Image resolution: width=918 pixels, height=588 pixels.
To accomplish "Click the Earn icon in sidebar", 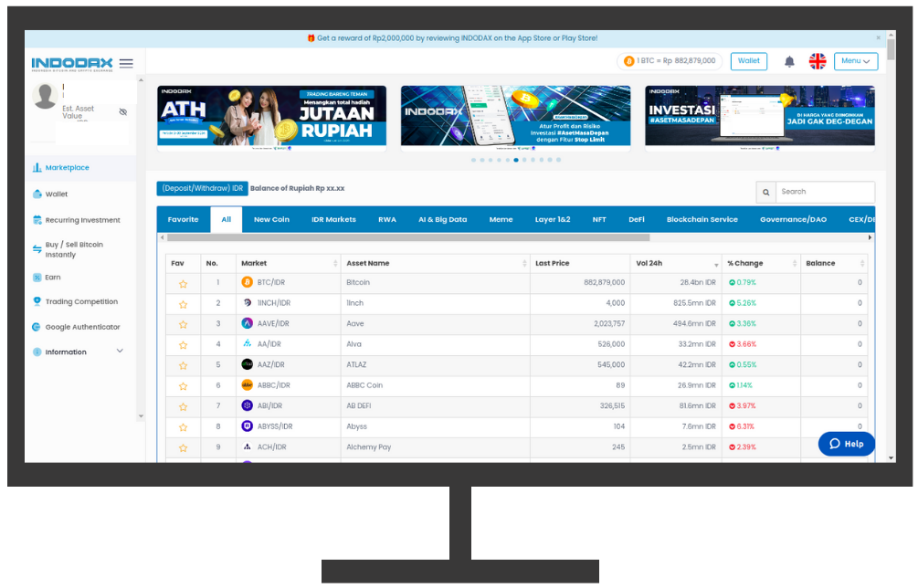I will click(x=37, y=278).
